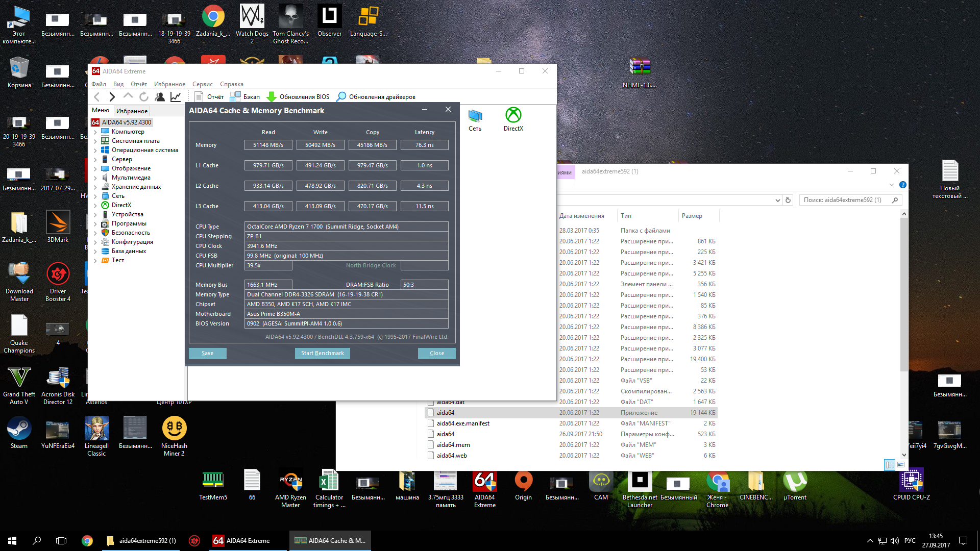Open BIOS updates green arrow icon

point(272,96)
